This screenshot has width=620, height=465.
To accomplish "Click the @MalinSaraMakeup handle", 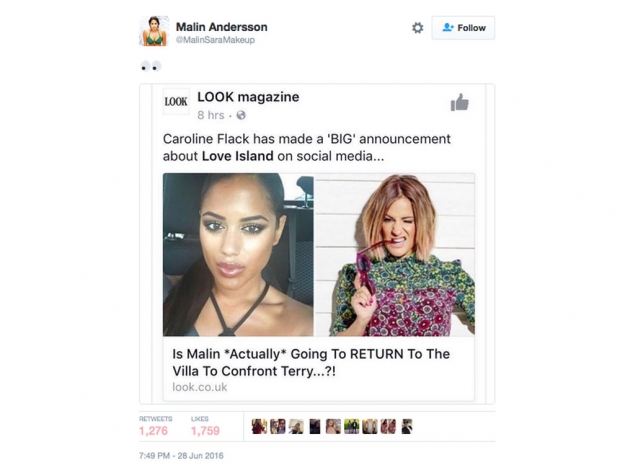I will pos(215,40).
